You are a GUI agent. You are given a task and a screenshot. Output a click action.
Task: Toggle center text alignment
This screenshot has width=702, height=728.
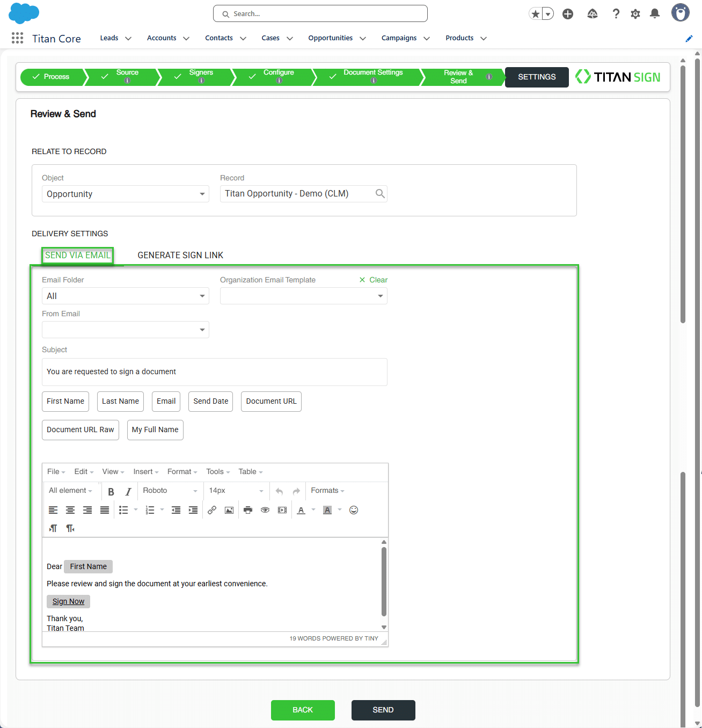pos(70,509)
